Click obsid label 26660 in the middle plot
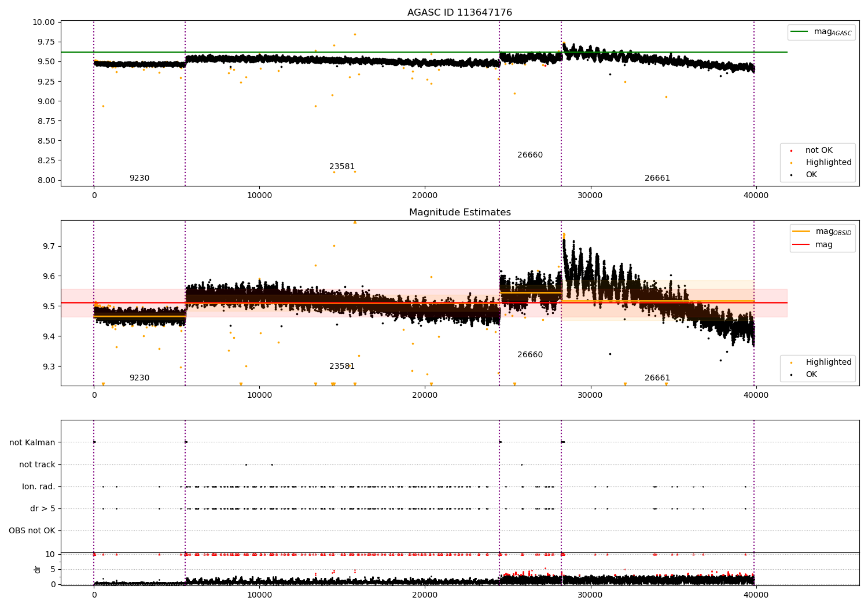 pos(530,355)
